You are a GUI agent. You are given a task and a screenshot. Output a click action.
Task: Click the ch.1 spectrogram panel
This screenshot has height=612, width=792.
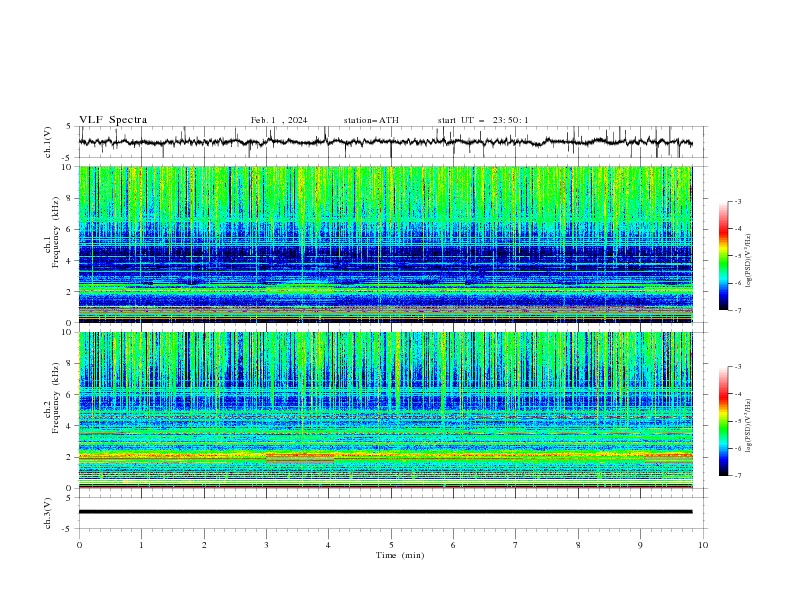385,244
